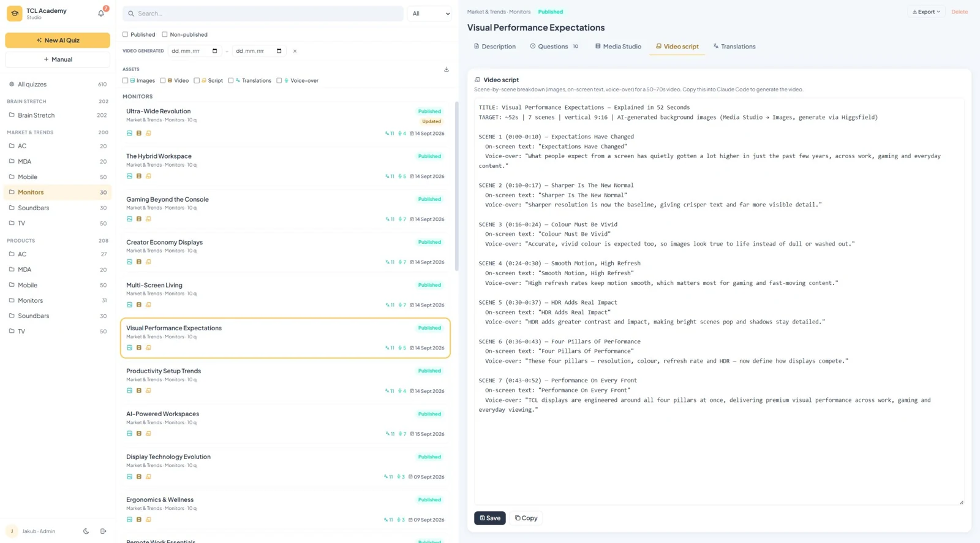The image size is (980, 543).
Task: Open the Translations tab
Action: [x=734, y=47]
